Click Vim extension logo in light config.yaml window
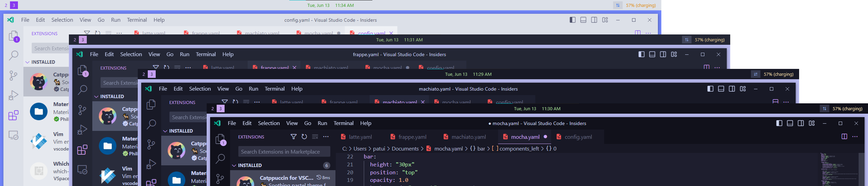This screenshot has height=186, width=868. [x=39, y=141]
